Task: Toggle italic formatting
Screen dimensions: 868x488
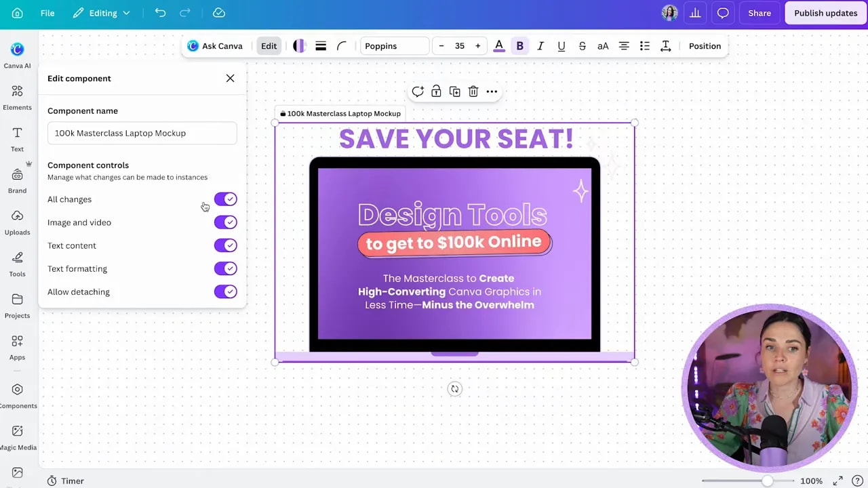Action: (x=540, y=46)
